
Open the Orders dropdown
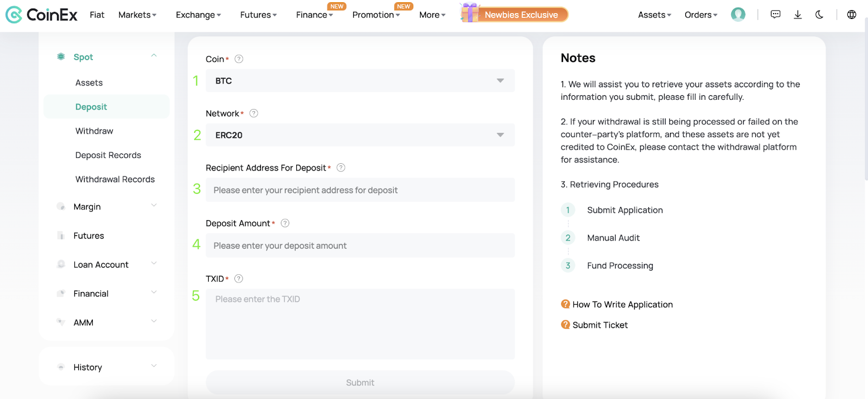pyautogui.click(x=701, y=15)
